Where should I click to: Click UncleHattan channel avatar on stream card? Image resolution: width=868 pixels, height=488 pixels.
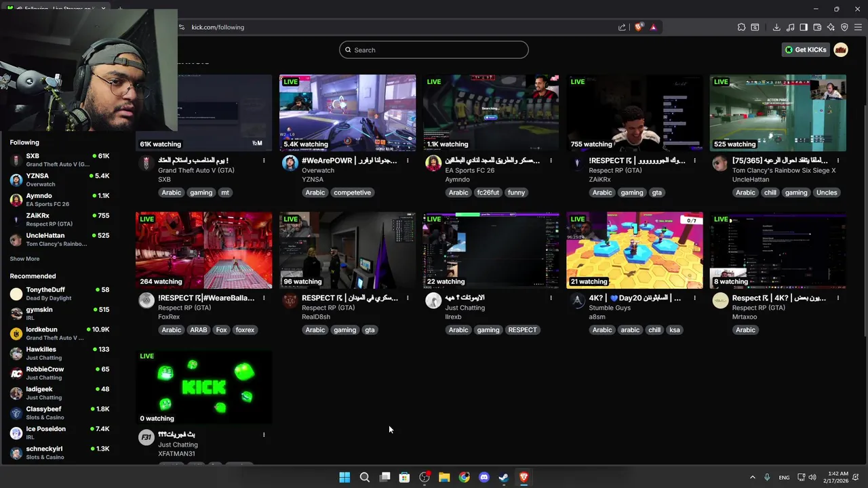click(720, 163)
